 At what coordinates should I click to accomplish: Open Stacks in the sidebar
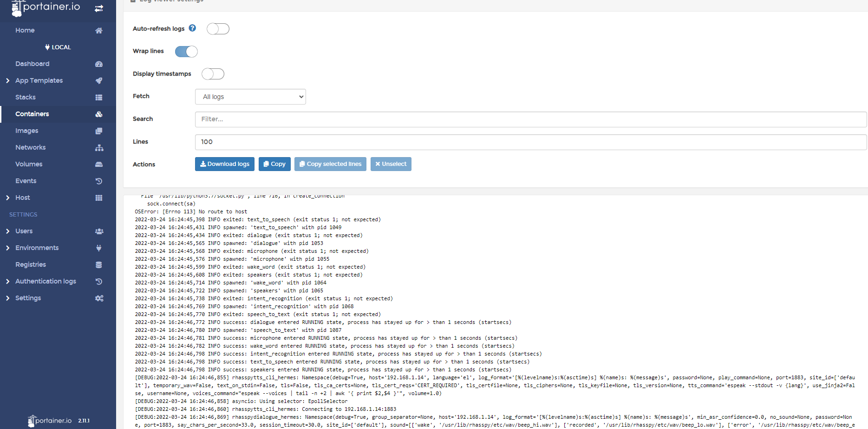tap(26, 97)
